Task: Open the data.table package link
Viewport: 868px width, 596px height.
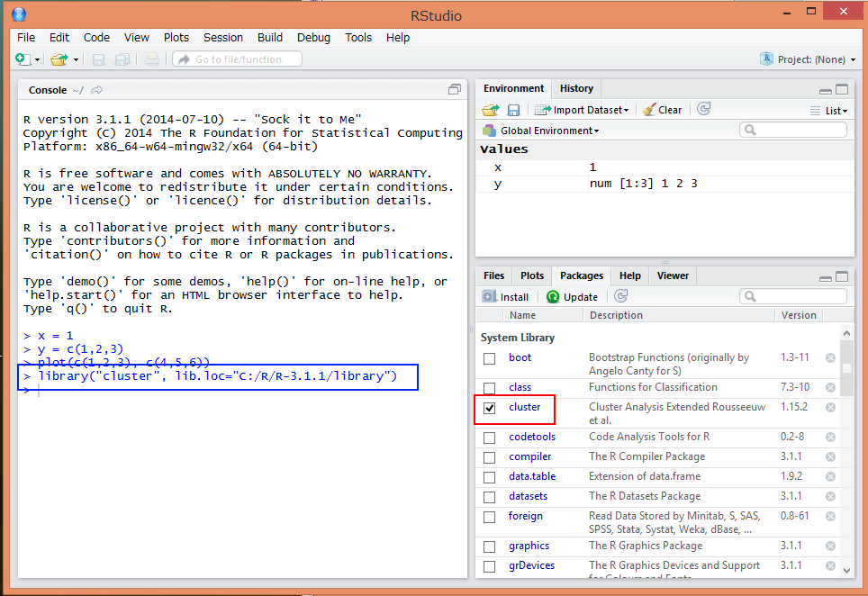Action: (532, 476)
